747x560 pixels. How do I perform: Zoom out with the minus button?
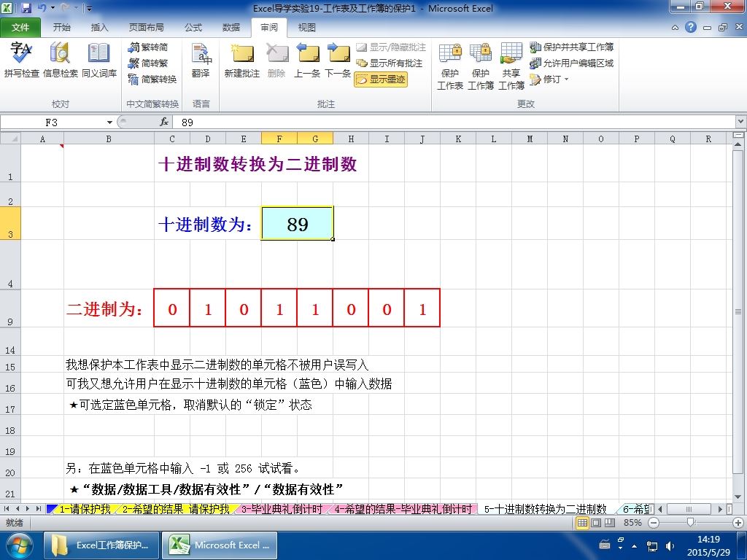pyautogui.click(x=654, y=523)
